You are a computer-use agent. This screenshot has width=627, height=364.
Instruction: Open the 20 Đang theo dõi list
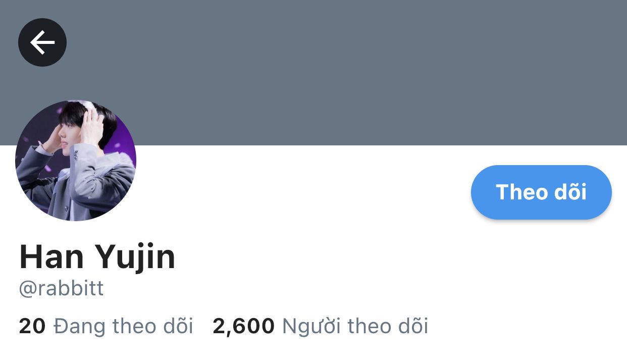click(x=106, y=326)
